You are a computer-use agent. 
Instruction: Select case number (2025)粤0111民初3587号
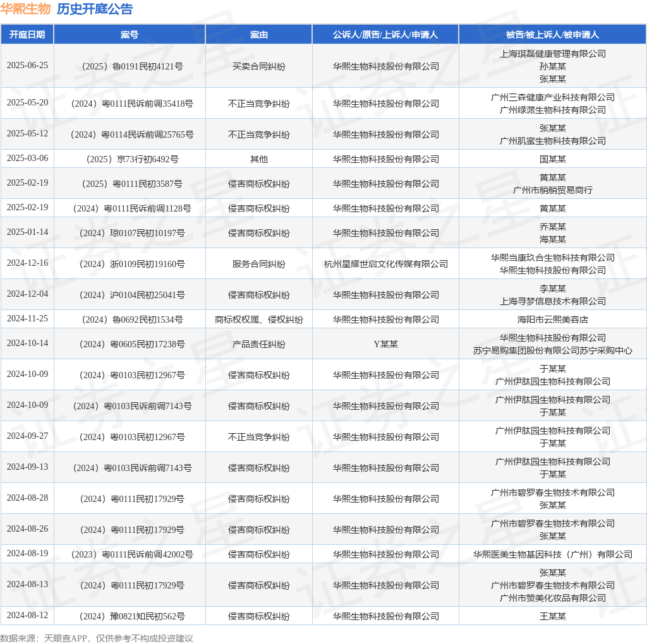[130, 184]
